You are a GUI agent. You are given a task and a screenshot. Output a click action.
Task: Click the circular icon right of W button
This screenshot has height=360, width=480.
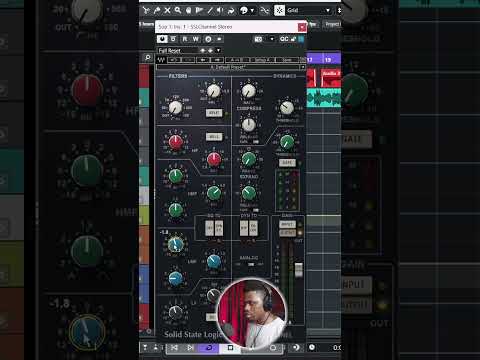point(208,39)
